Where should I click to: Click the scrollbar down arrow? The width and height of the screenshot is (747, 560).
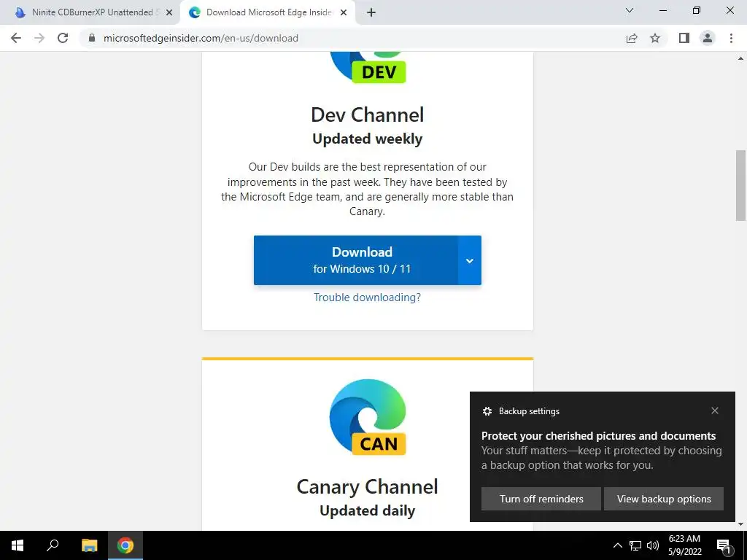point(740,524)
